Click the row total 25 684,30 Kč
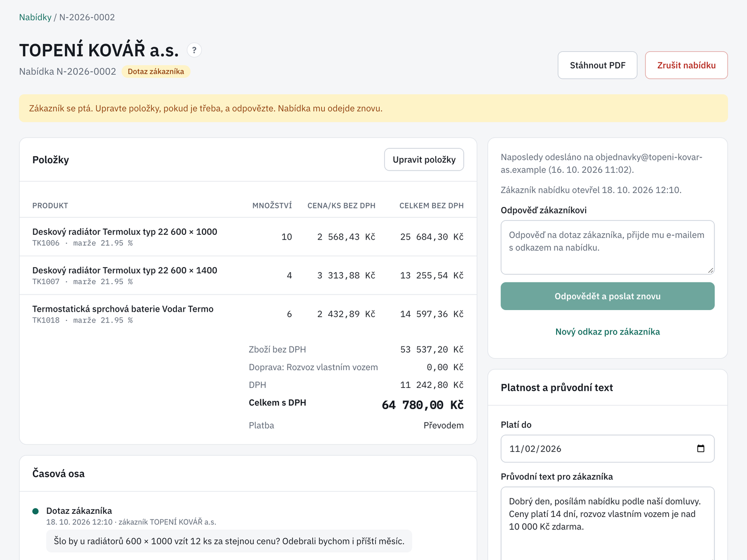The height and width of the screenshot is (560, 747). pos(432,237)
